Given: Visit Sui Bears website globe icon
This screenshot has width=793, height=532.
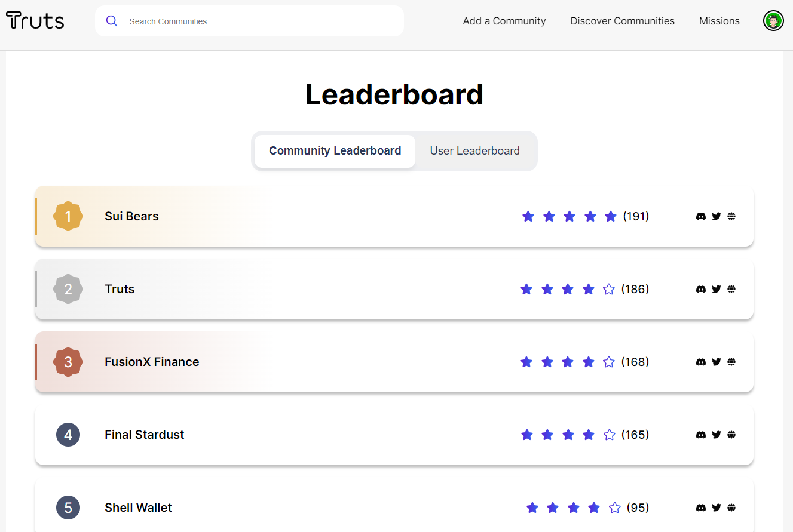Looking at the screenshot, I should point(731,216).
